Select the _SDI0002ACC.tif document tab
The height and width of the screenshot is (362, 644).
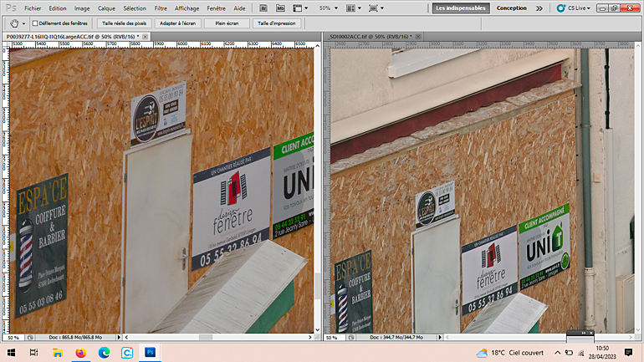(369, 37)
